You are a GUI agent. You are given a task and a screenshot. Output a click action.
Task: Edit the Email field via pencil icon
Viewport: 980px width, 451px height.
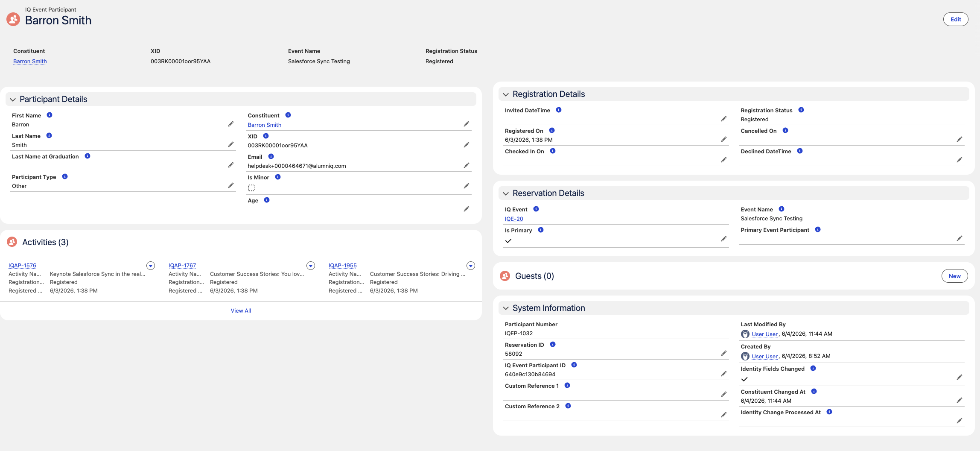tap(467, 165)
